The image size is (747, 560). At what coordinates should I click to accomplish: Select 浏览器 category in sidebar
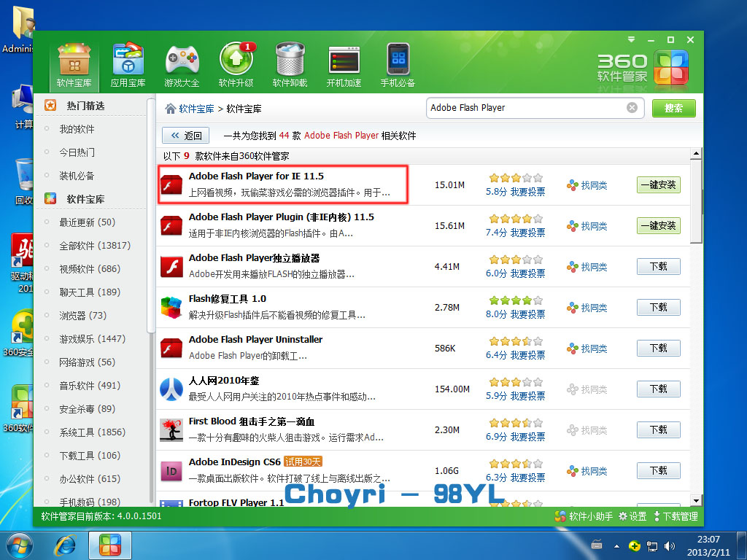(82, 316)
